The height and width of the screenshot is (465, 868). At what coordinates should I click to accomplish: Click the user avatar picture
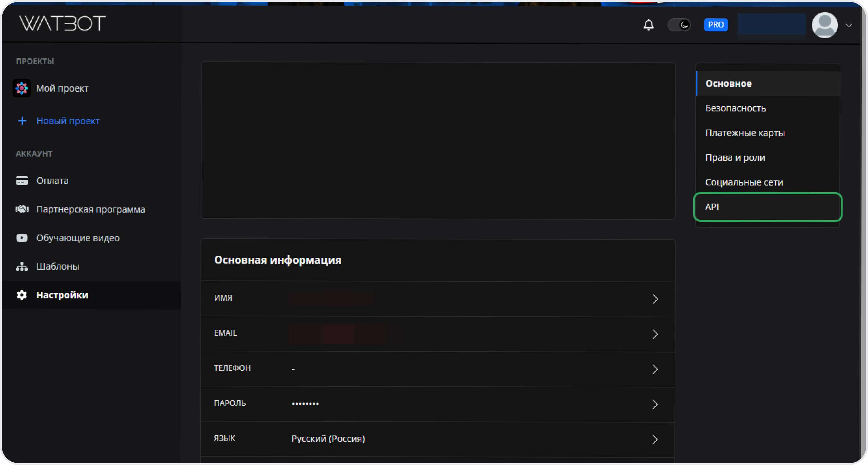[825, 25]
